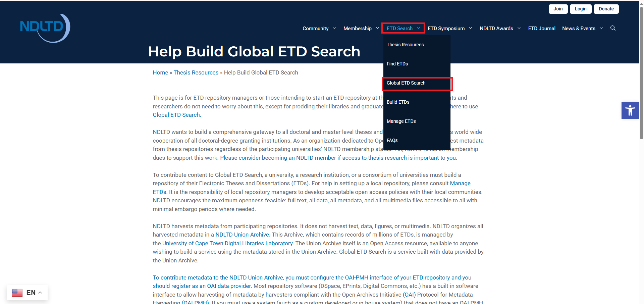The width and height of the screenshot is (644, 304).
Task: Click the Login button
Action: coord(580,9)
